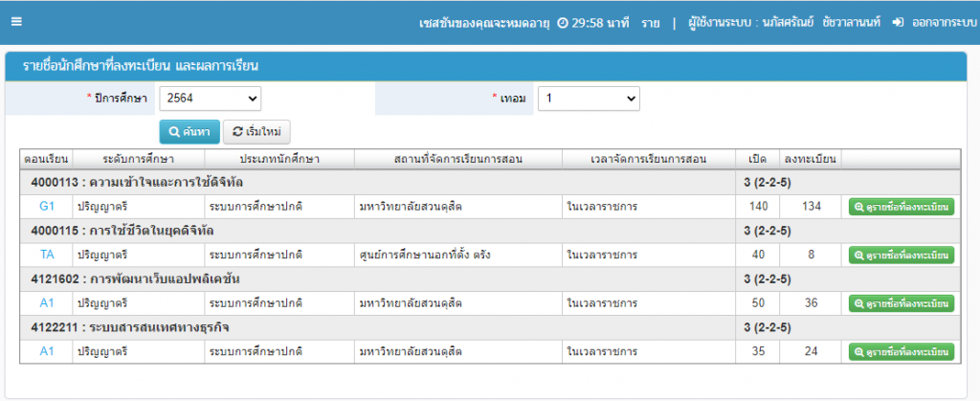Click the logout arrow icon

tap(898, 22)
